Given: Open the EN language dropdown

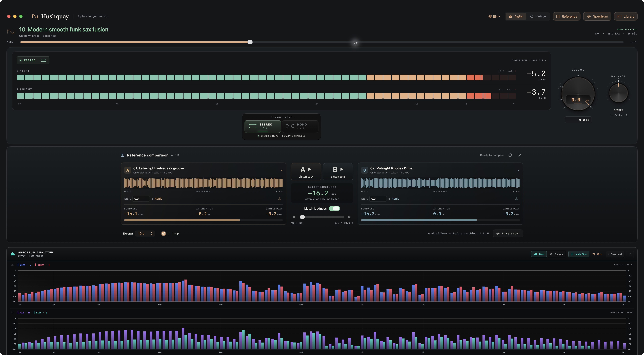Looking at the screenshot, I should click(494, 16).
